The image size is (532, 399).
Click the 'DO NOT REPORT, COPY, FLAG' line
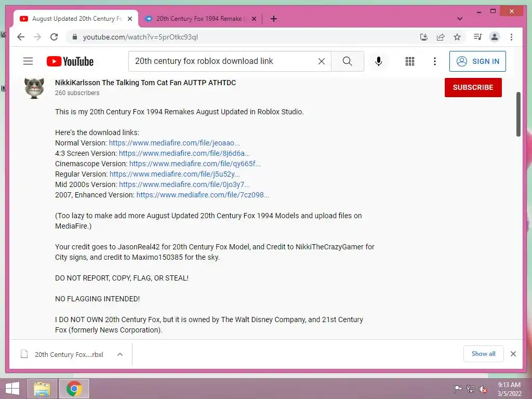pyautogui.click(x=122, y=278)
